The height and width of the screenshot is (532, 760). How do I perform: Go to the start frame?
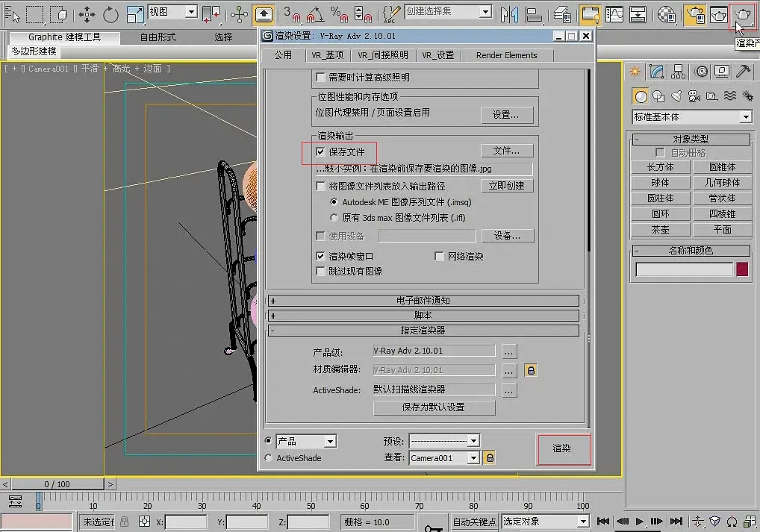(603, 522)
